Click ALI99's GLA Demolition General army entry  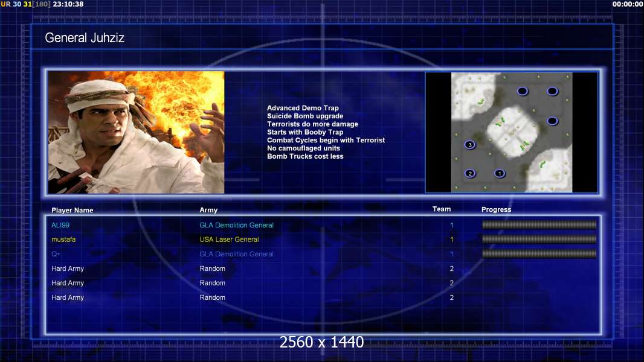point(236,225)
